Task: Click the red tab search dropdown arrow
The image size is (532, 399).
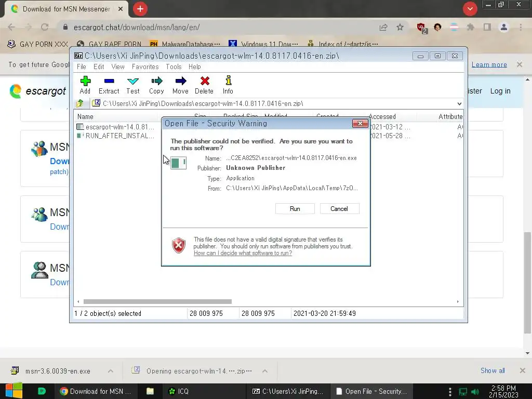Action: 470,9
